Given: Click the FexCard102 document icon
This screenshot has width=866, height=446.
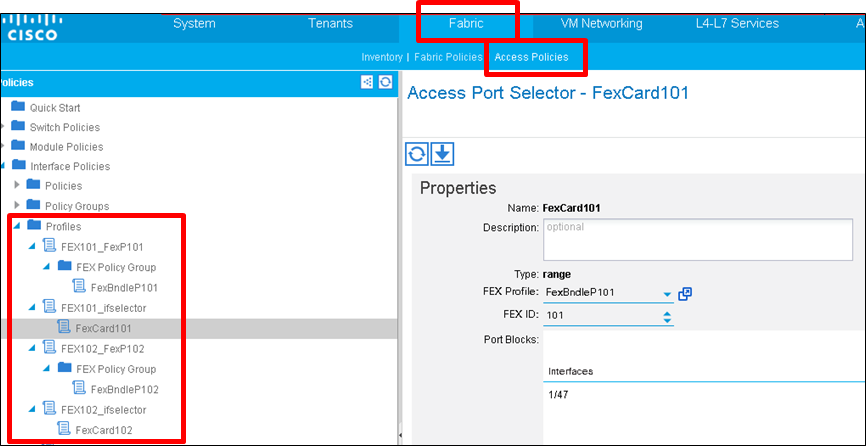Looking at the screenshot, I should click(64, 429).
